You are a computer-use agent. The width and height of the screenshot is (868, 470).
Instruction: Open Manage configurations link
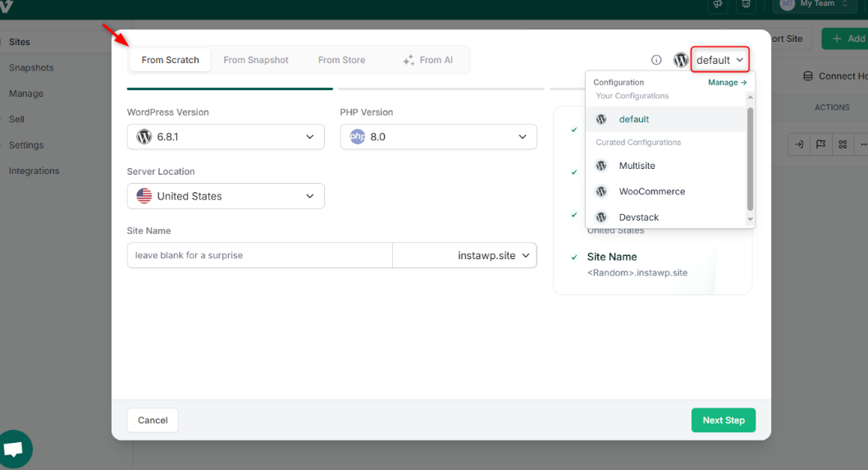[727, 83]
